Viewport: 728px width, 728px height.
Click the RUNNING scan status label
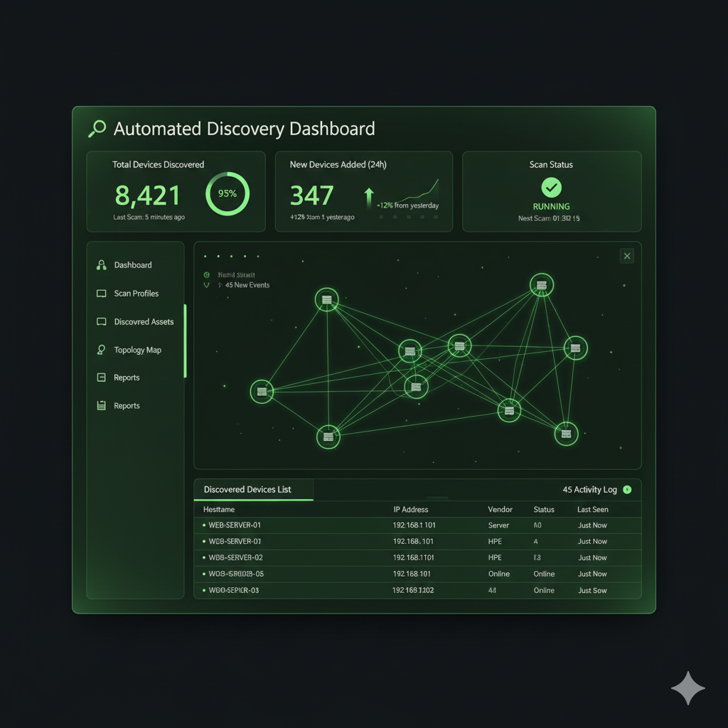click(551, 205)
